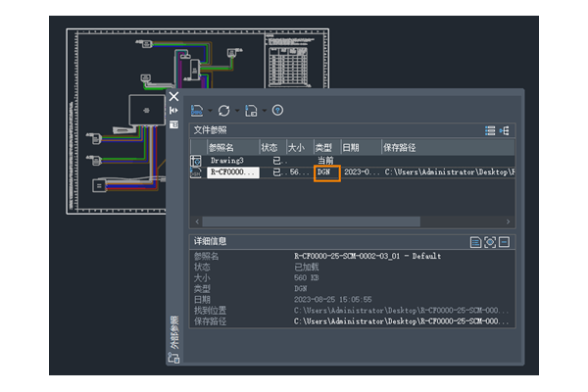This screenshot has height=392, width=588.
Task: Click the horizontal scrollbar left arrow
Action: tap(197, 221)
